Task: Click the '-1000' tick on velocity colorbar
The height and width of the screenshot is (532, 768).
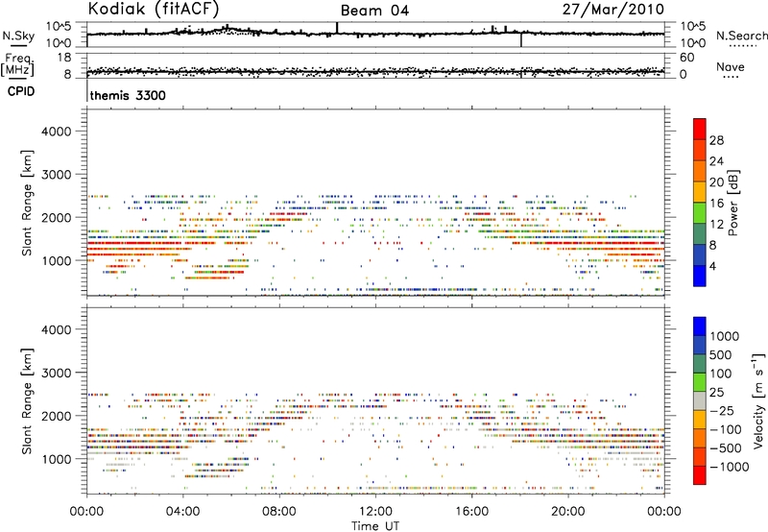Action: [x=729, y=467]
